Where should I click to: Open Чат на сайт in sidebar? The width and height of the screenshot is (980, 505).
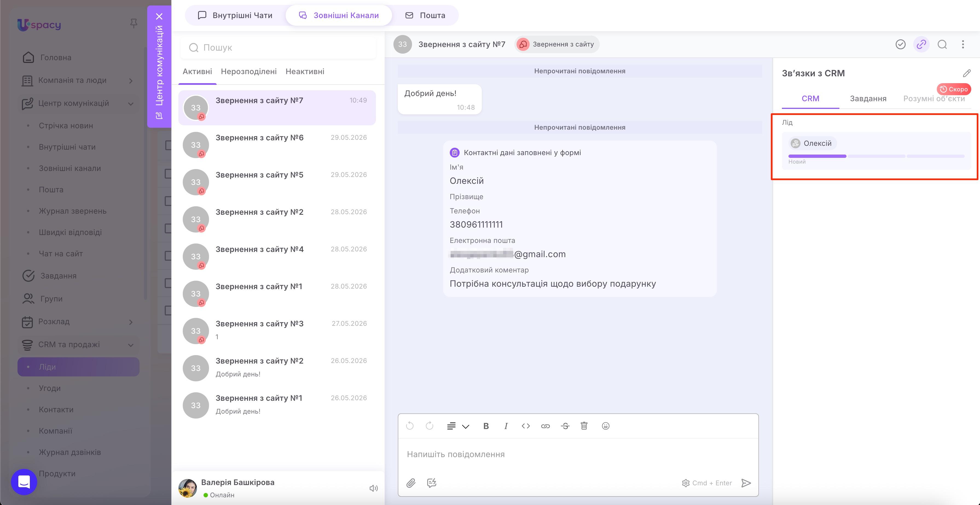(x=61, y=253)
